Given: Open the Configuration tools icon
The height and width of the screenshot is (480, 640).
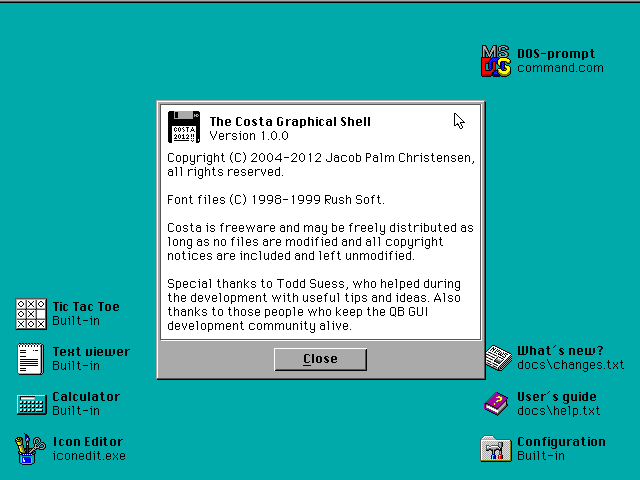Looking at the screenshot, I should click(x=497, y=449).
